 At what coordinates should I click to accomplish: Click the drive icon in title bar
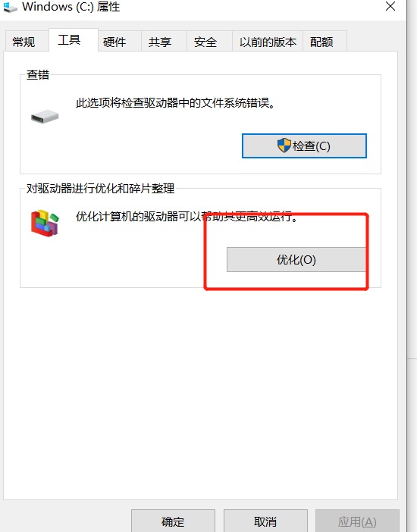point(10,8)
